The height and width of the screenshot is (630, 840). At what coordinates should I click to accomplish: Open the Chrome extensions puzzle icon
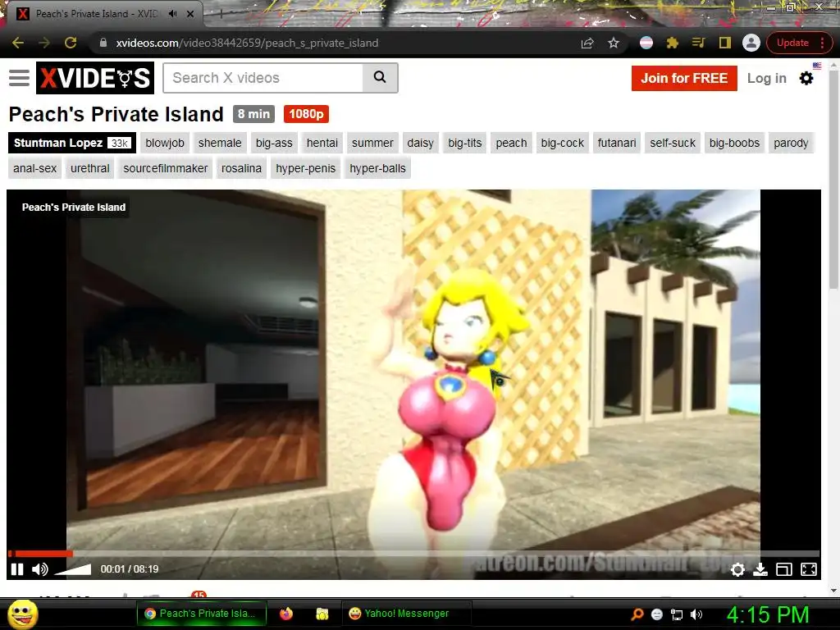[673, 43]
